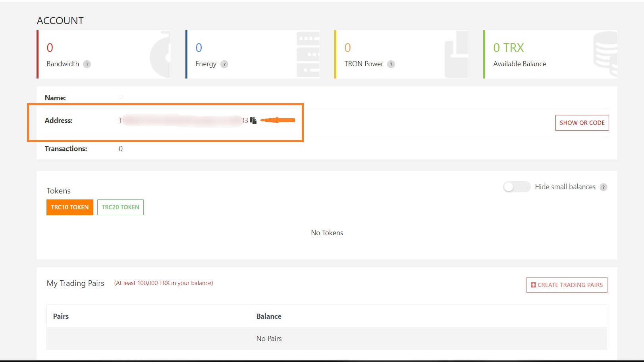Viewport: 644px width, 362px height.
Task: Click the Bandwidth help question mark icon
Action: point(87,64)
